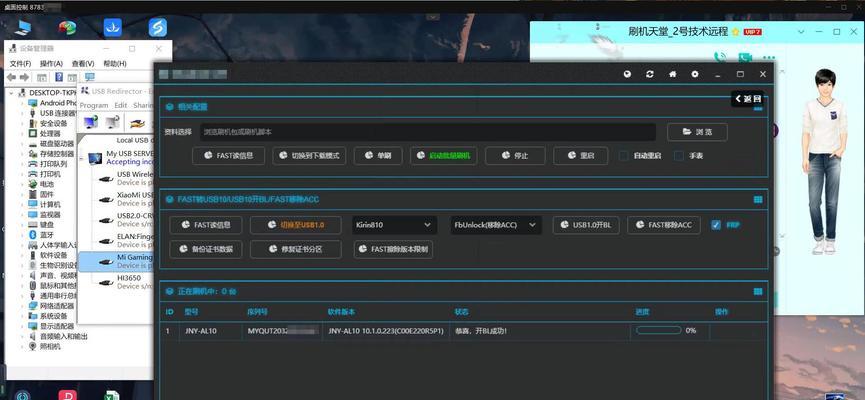The height and width of the screenshot is (400, 865).
Task: Click the orange 切换至USB1.0 button
Action: (296, 225)
